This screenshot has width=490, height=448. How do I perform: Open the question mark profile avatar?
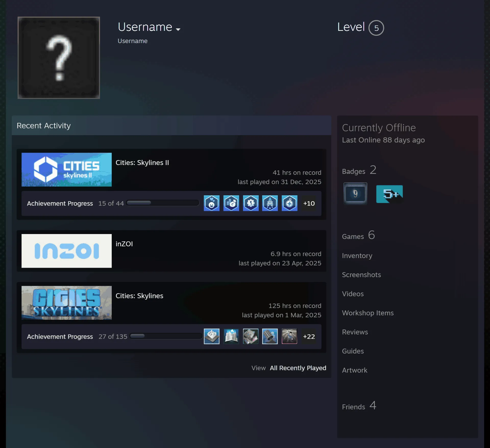coord(59,58)
